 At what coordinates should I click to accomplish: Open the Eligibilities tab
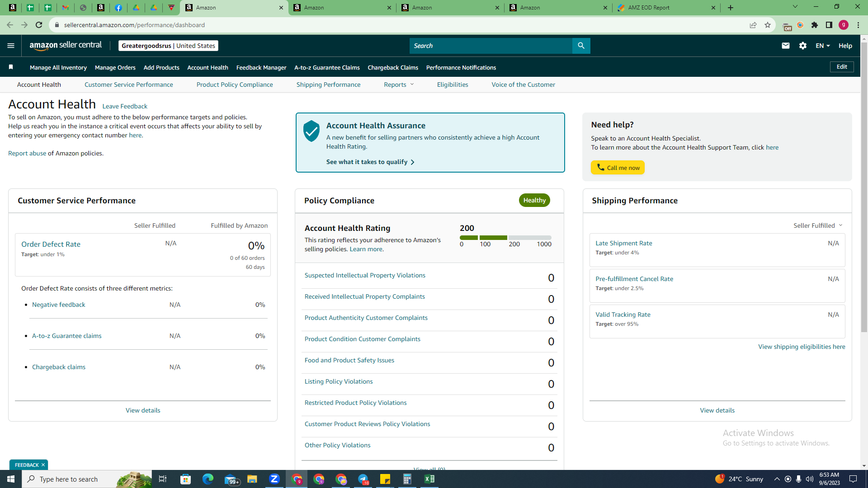pos(453,84)
